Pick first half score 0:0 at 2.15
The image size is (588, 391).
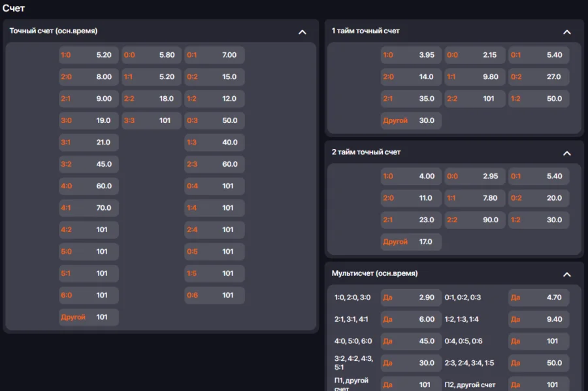pyautogui.click(x=475, y=55)
